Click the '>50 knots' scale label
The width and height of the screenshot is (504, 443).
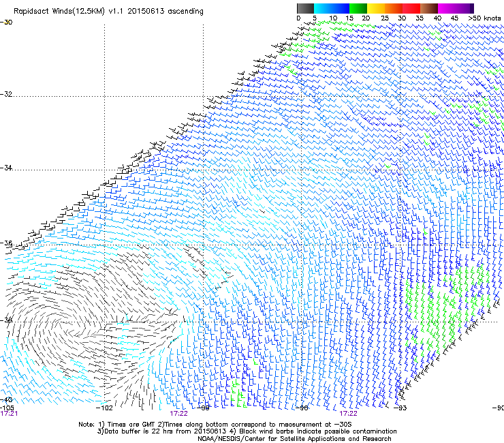pyautogui.click(x=484, y=18)
